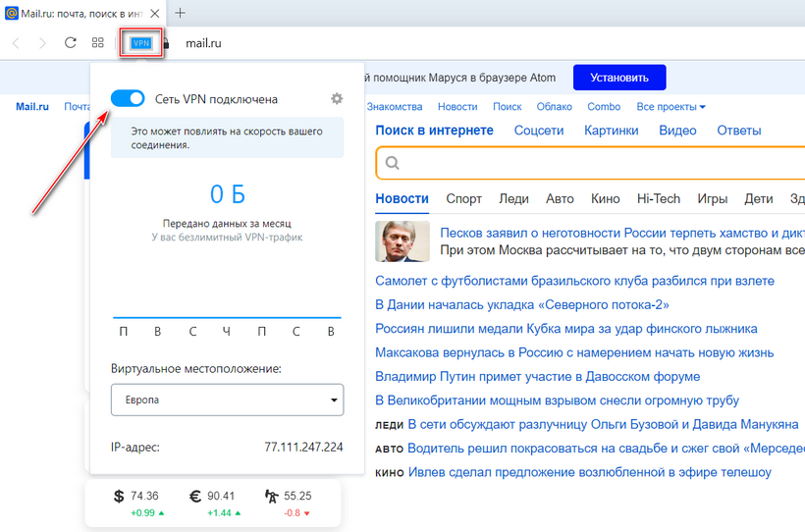Image resolution: width=805 pixels, height=532 pixels.
Task: Click the VPN badge in address bar
Action: tap(141, 43)
